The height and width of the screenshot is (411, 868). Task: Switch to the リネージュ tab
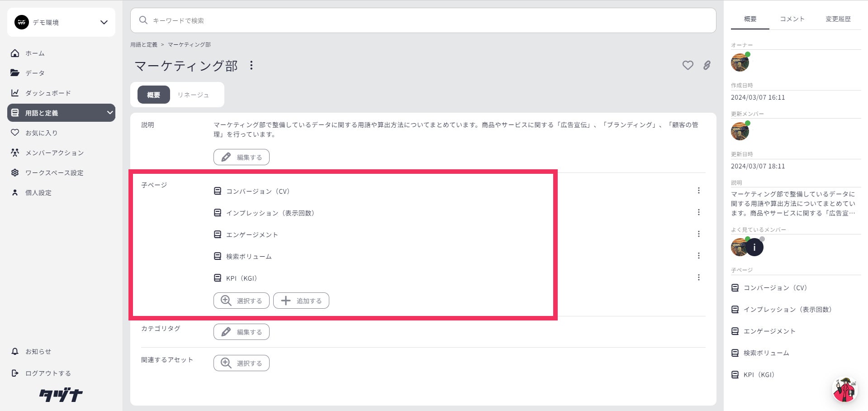click(193, 95)
